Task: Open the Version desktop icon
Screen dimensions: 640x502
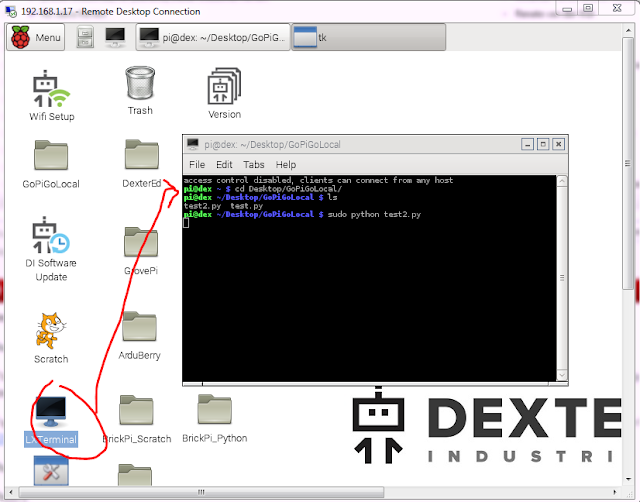Action: [x=224, y=93]
